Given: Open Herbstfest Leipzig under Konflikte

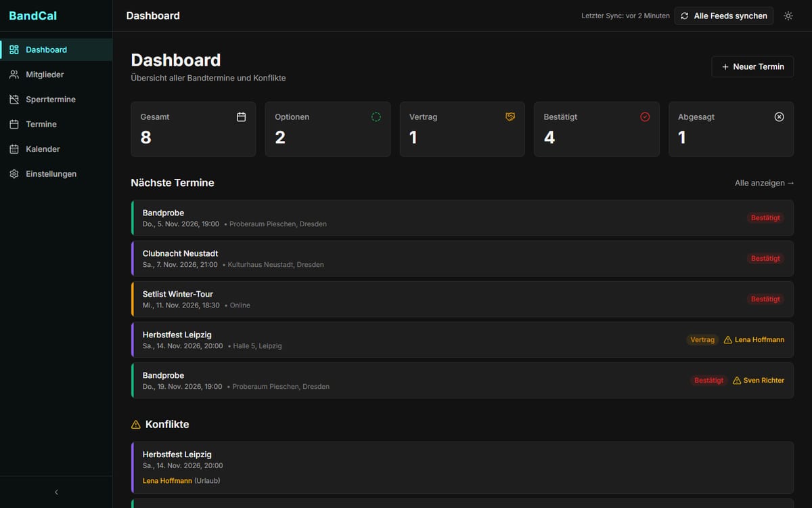Looking at the screenshot, I should 462,467.
